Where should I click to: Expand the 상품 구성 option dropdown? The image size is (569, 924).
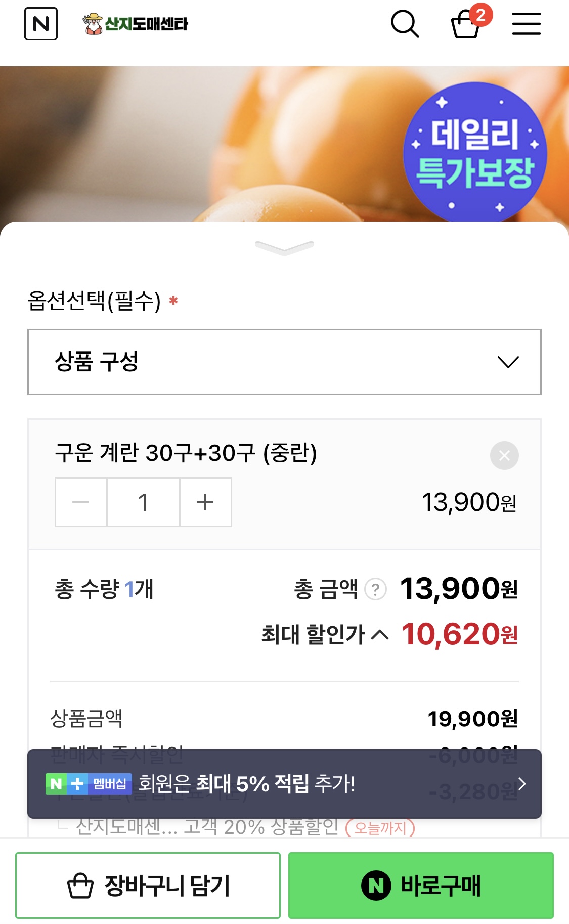[x=284, y=362]
